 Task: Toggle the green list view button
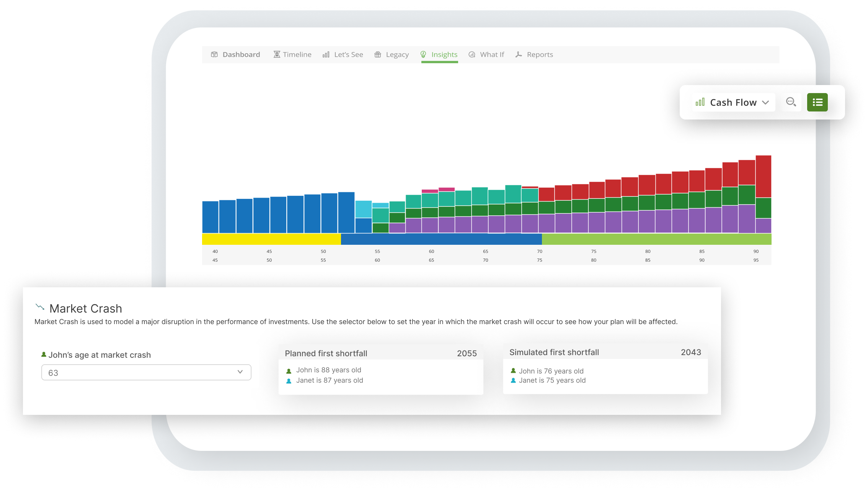point(817,102)
